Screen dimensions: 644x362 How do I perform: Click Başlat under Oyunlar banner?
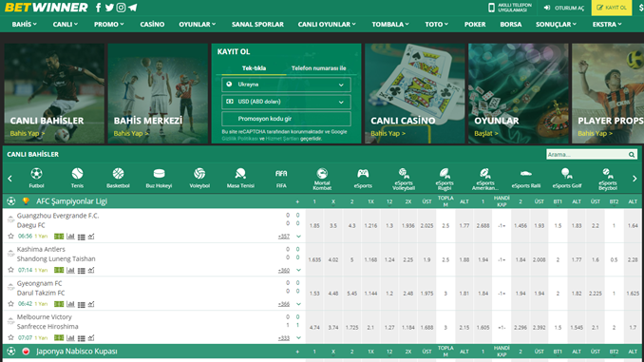(486, 134)
